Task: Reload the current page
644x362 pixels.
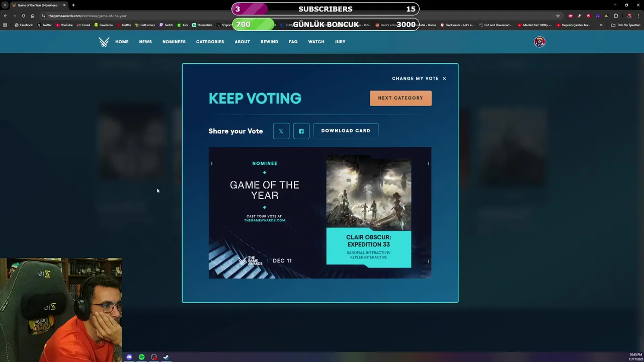Action: pyautogui.click(x=23, y=16)
